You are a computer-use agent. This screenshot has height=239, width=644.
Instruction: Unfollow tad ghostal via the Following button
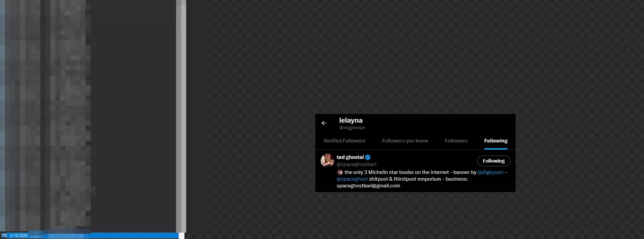tap(494, 161)
